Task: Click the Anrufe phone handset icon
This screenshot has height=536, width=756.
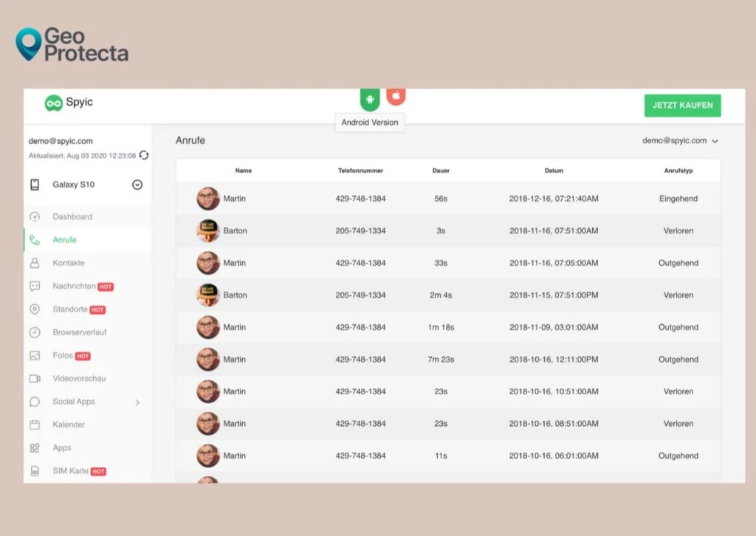Action: click(x=35, y=239)
